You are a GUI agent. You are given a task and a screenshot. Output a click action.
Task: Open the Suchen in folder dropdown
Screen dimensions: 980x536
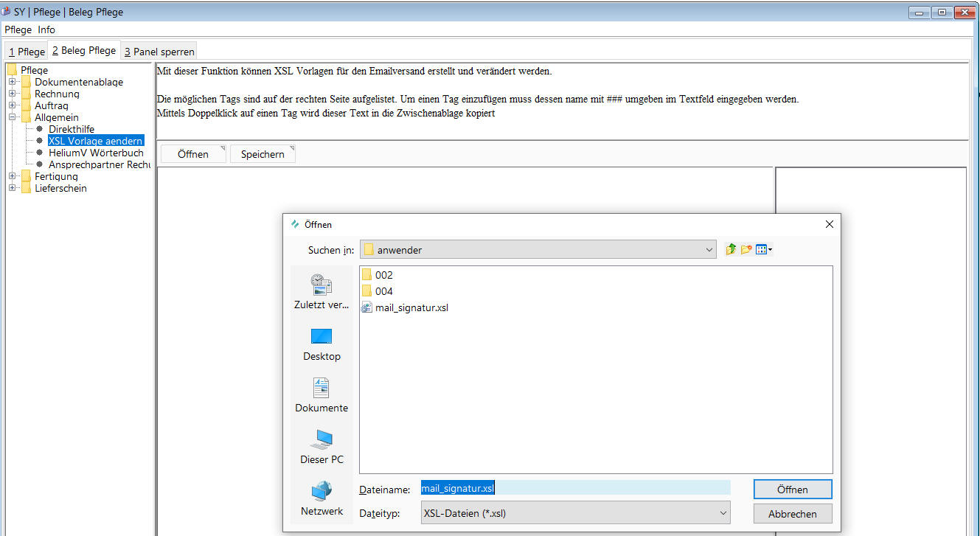709,250
